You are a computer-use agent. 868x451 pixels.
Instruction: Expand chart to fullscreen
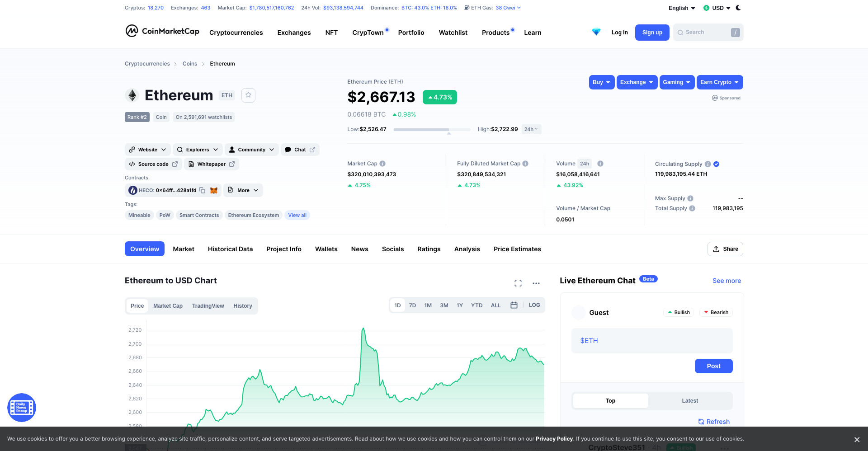(x=518, y=283)
